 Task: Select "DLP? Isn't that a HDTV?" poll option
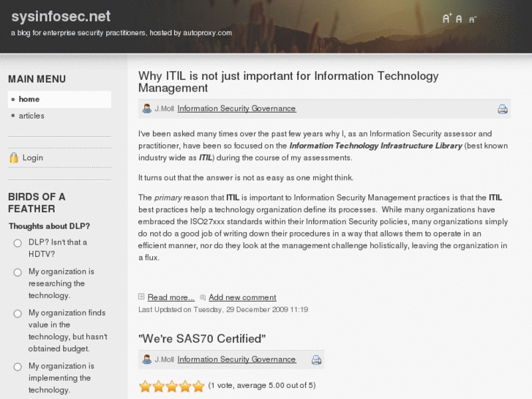(18, 243)
